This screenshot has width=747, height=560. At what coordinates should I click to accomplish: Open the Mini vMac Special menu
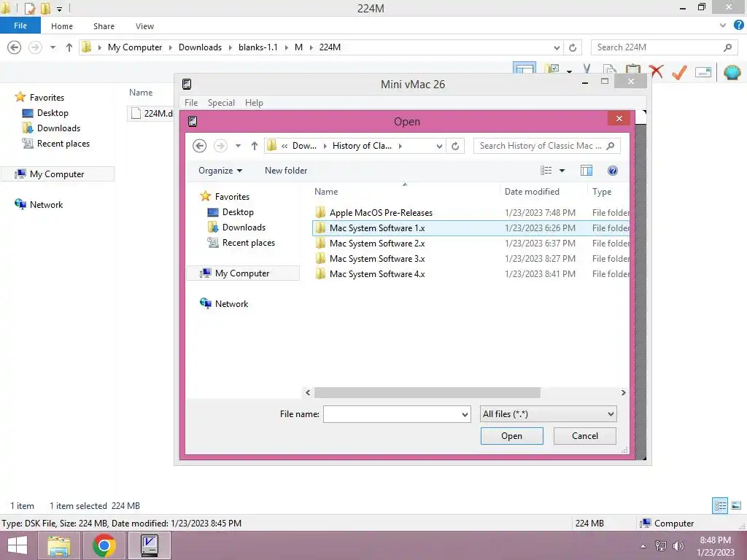[221, 102]
